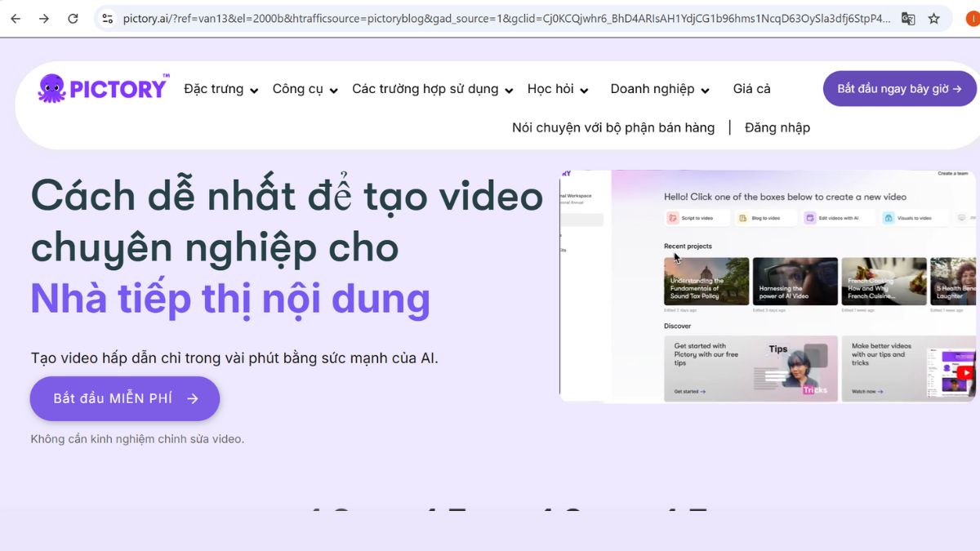Click the 'Bắt đầu MIỄN PHÍ' button
Image resolution: width=980 pixels, height=551 pixels.
tap(124, 398)
